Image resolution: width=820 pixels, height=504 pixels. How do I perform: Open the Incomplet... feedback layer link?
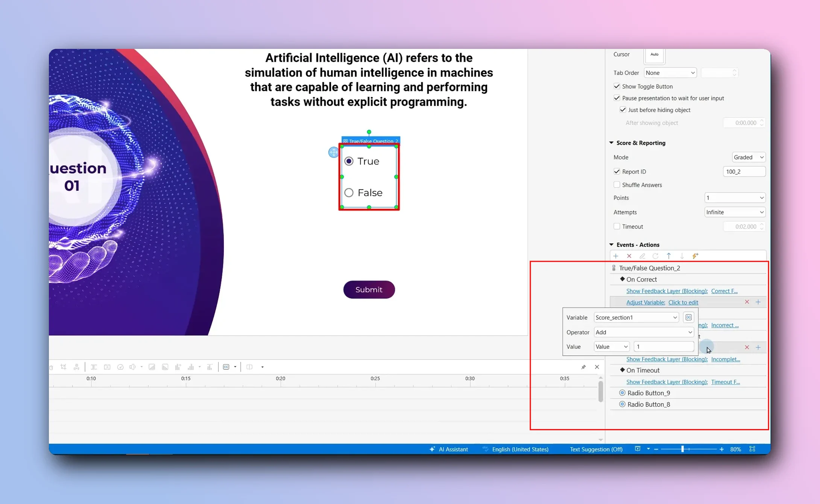[x=726, y=359]
